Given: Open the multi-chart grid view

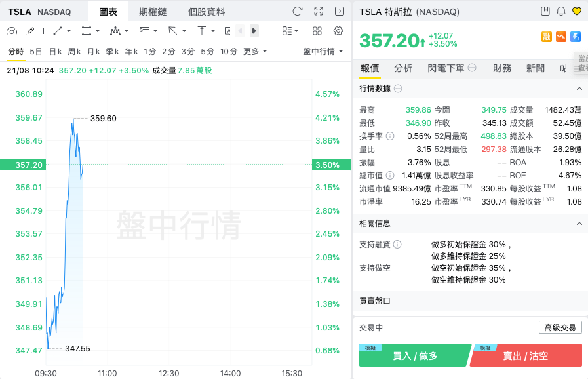Looking at the screenshot, I should coord(317,31).
